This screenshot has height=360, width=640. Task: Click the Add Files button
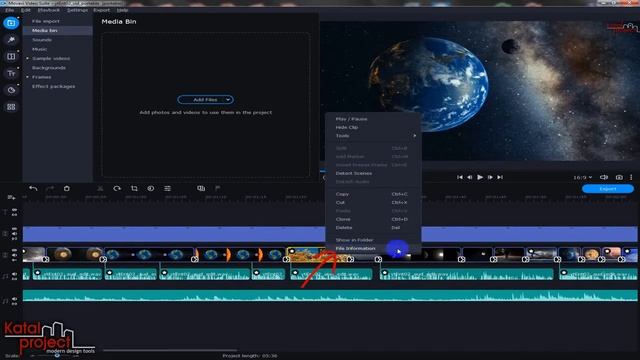205,100
